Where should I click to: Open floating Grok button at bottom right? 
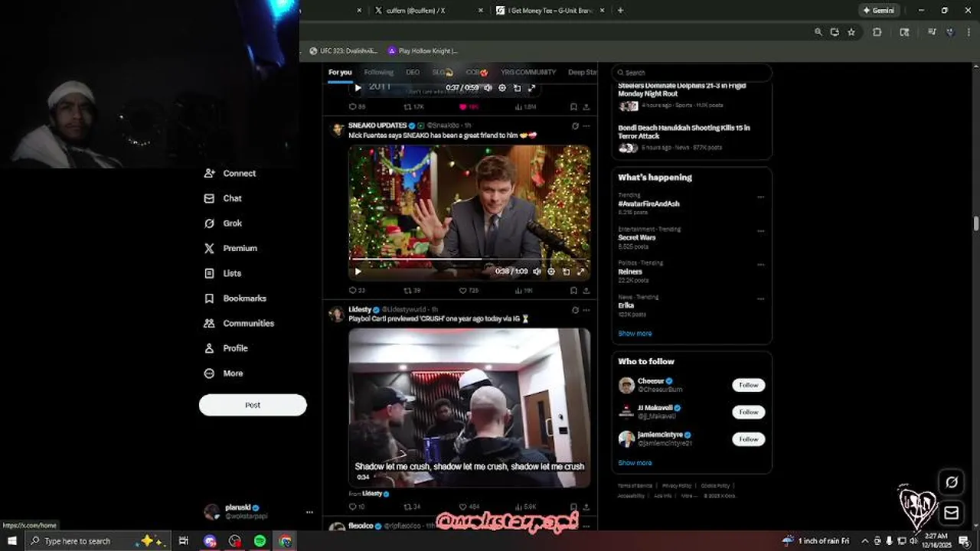click(x=952, y=482)
